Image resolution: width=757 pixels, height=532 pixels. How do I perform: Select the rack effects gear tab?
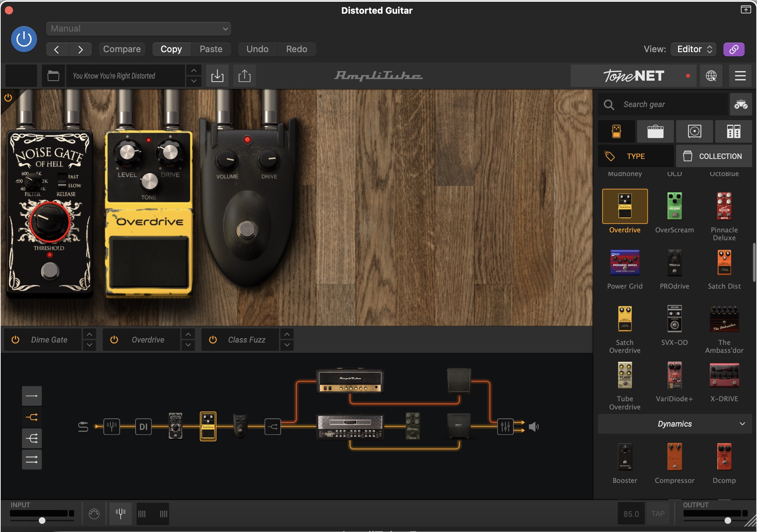(734, 131)
